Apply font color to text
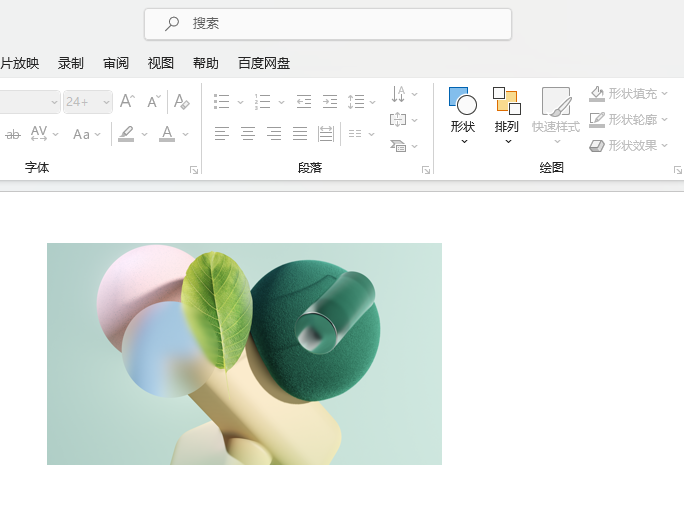 [167, 134]
